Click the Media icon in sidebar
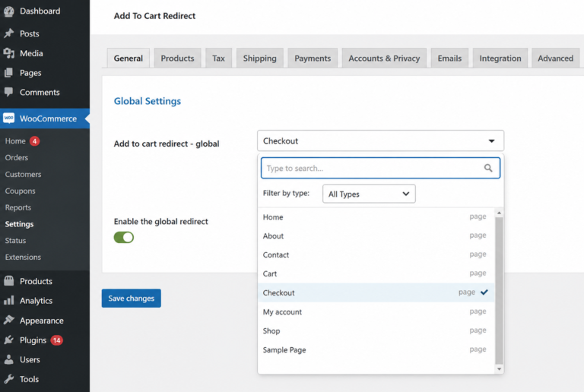 [x=8, y=53]
